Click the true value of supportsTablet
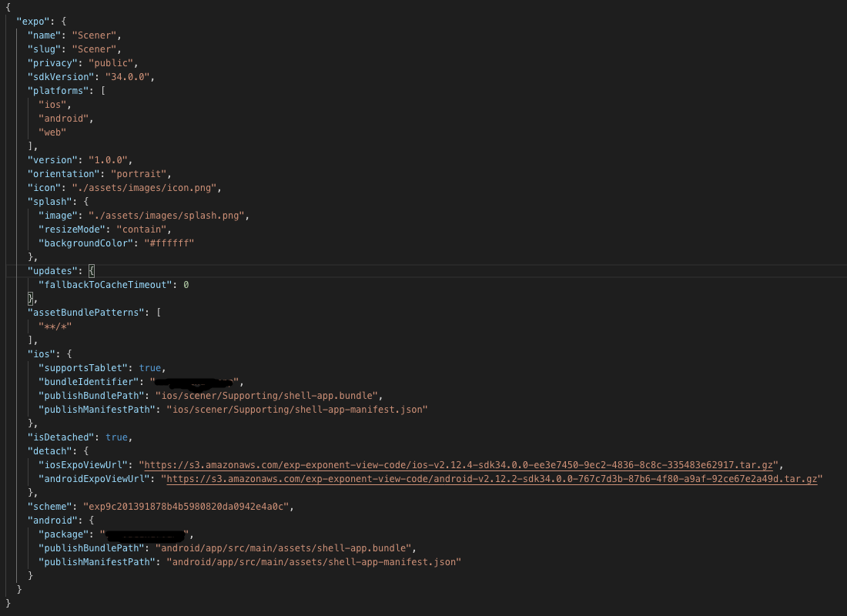This screenshot has width=847, height=616. [149, 367]
